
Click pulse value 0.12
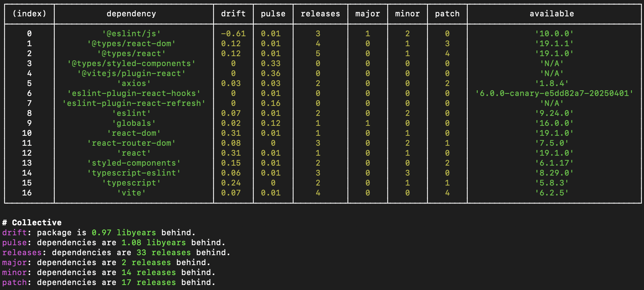(271, 123)
